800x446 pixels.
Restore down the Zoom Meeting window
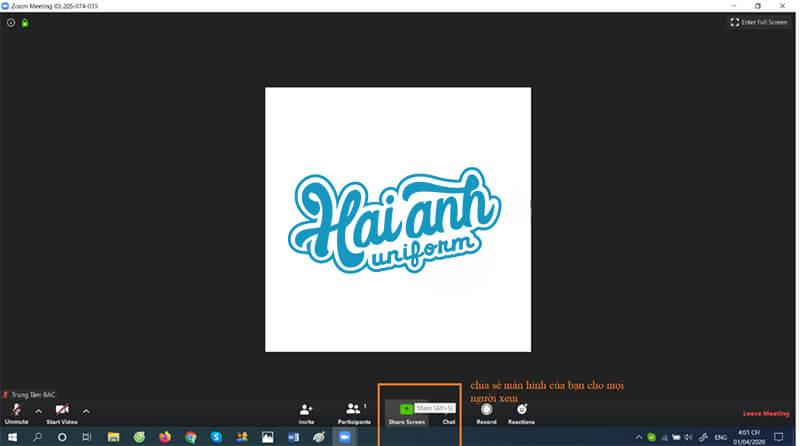(x=758, y=6)
